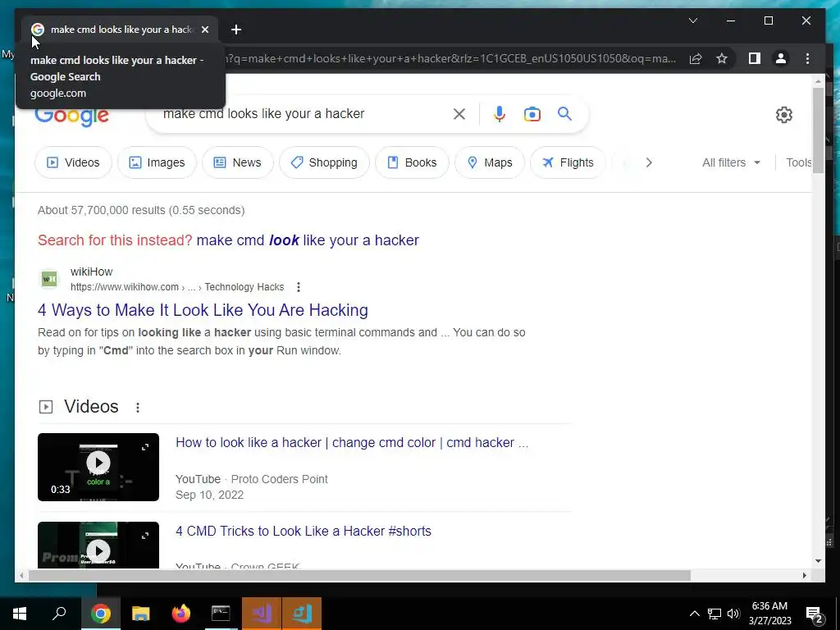Show hidden system tray icons
The image size is (840, 630).
(x=694, y=614)
